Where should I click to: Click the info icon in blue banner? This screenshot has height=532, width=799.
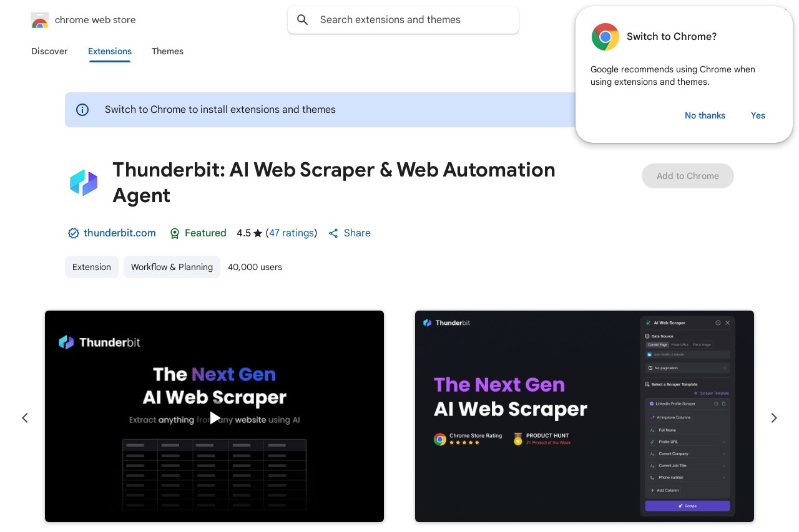tap(82, 110)
